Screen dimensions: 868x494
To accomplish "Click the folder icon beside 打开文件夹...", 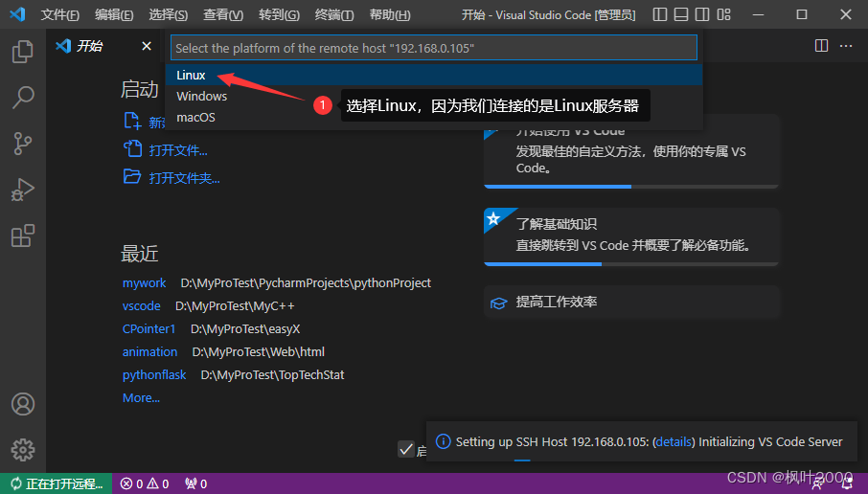I will 132,176.
